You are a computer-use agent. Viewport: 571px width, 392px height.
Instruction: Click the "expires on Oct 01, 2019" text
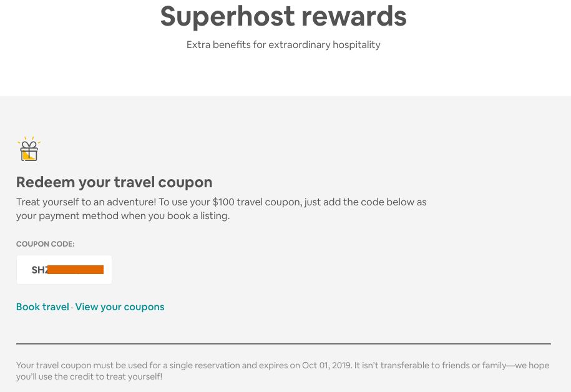point(302,365)
